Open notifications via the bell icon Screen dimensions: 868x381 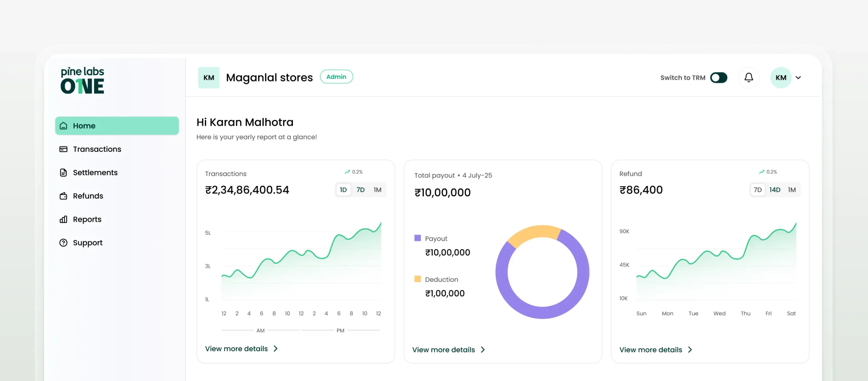tap(749, 78)
